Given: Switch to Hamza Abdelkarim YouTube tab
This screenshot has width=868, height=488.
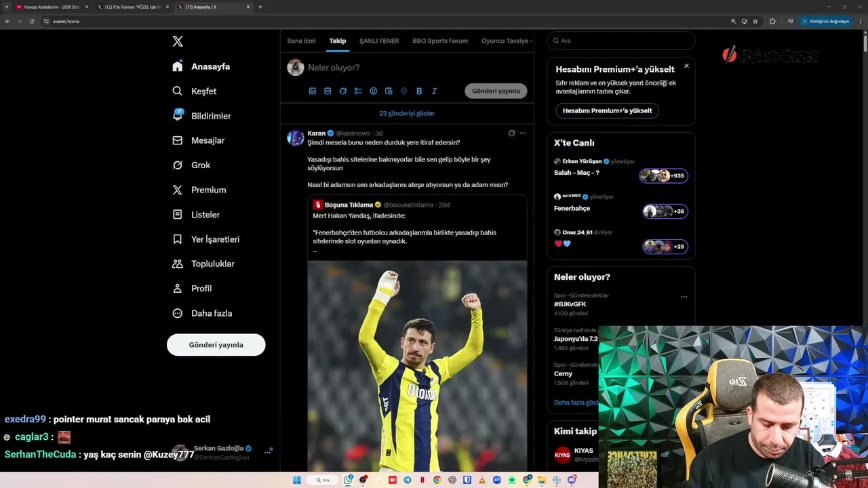Looking at the screenshot, I should coord(52,7).
